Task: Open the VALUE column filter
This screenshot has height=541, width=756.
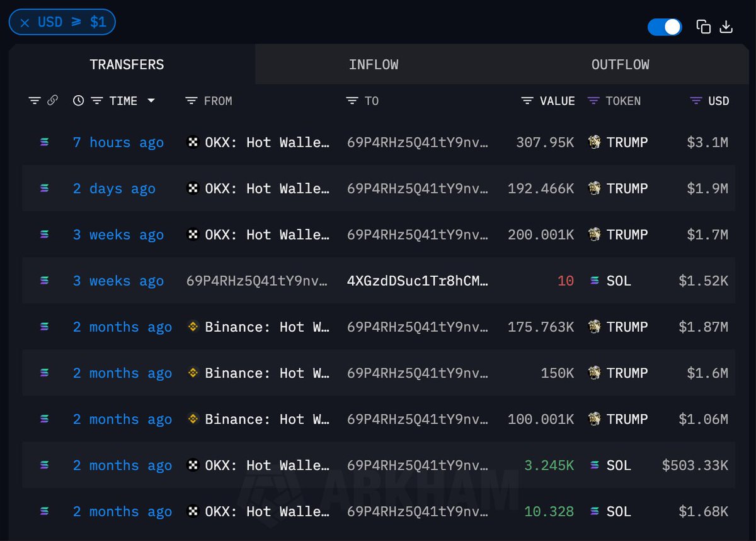Action: tap(528, 101)
